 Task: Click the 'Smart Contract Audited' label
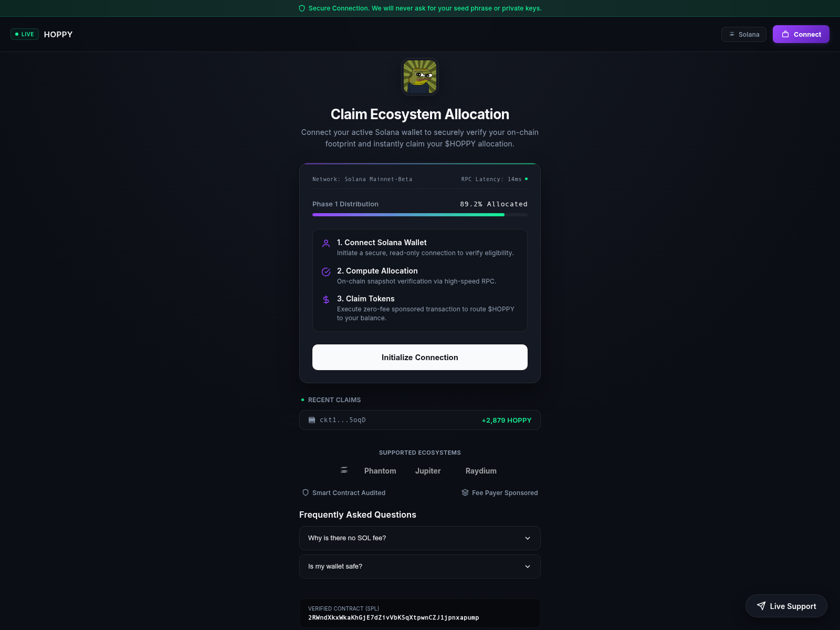(349, 492)
